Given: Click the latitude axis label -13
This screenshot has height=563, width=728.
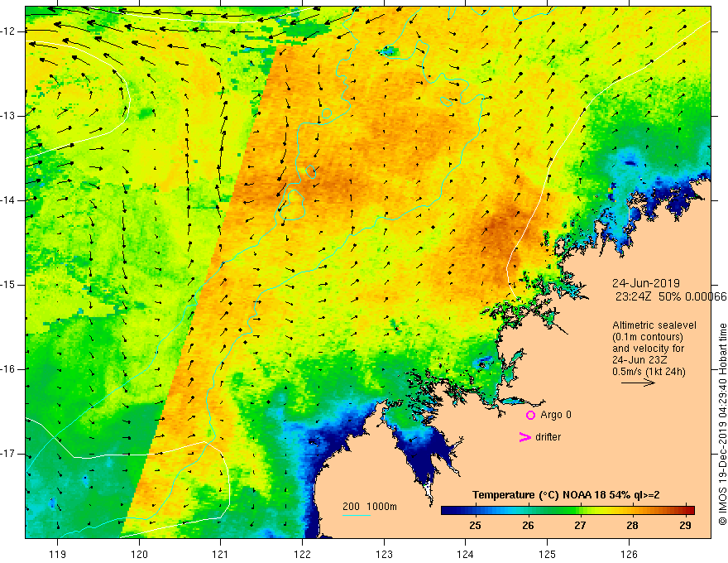Looking at the screenshot, I should [x=8, y=116].
